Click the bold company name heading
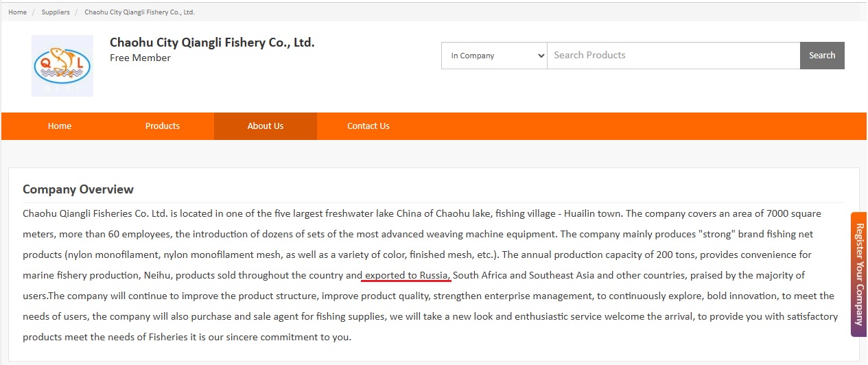Image resolution: width=868 pixels, height=365 pixels. (x=212, y=43)
